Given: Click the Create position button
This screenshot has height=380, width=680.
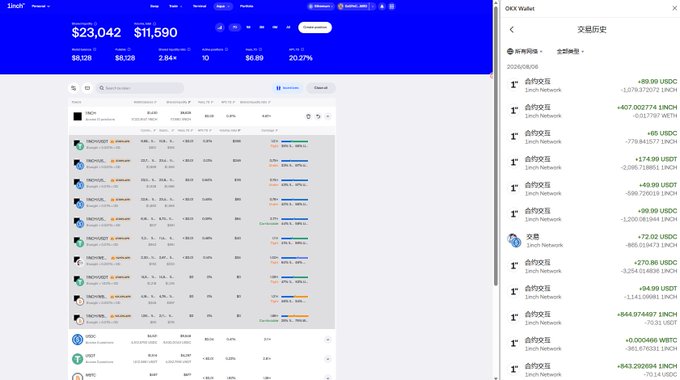Looking at the screenshot, I should (315, 27).
